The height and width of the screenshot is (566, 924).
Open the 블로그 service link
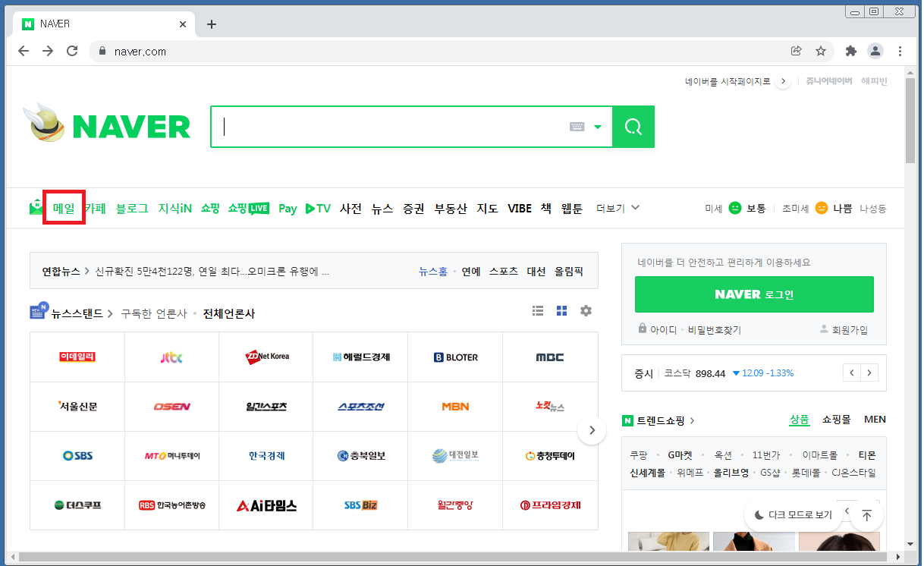click(132, 208)
